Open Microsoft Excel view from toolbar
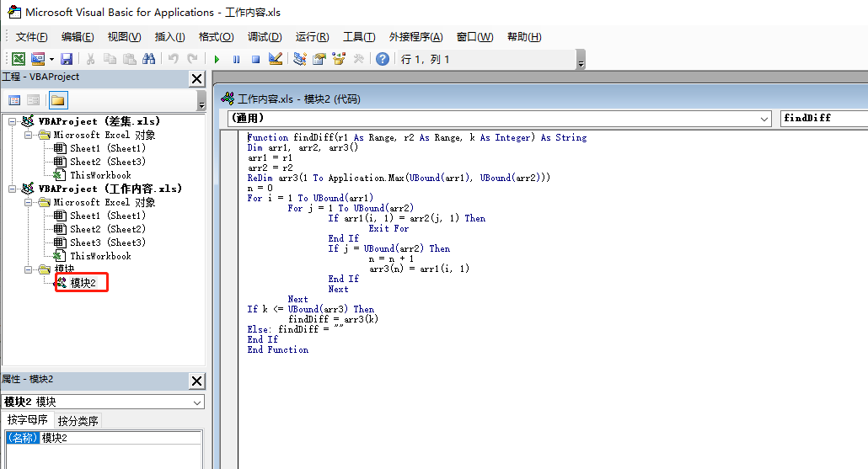868x469 pixels. click(19, 59)
